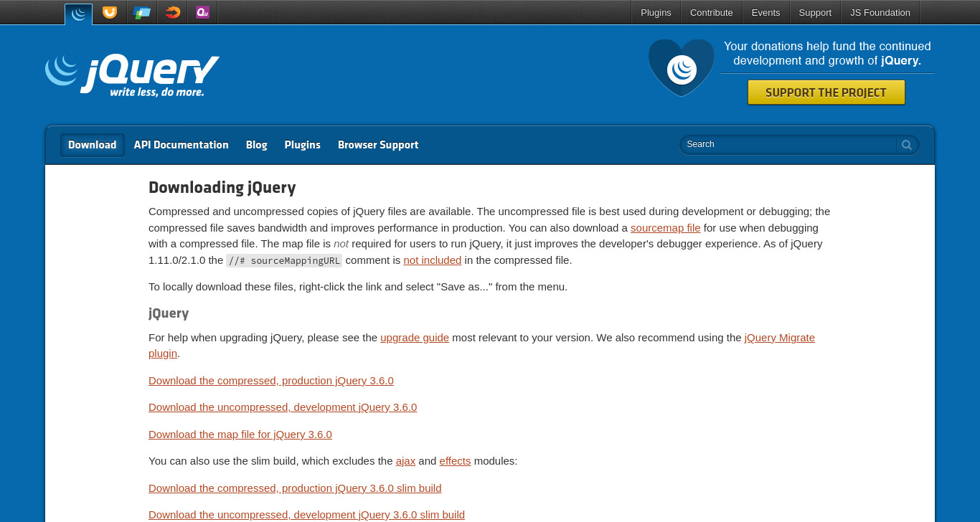Open the Contribute menu item
The width and height of the screenshot is (980, 522).
tap(712, 12)
